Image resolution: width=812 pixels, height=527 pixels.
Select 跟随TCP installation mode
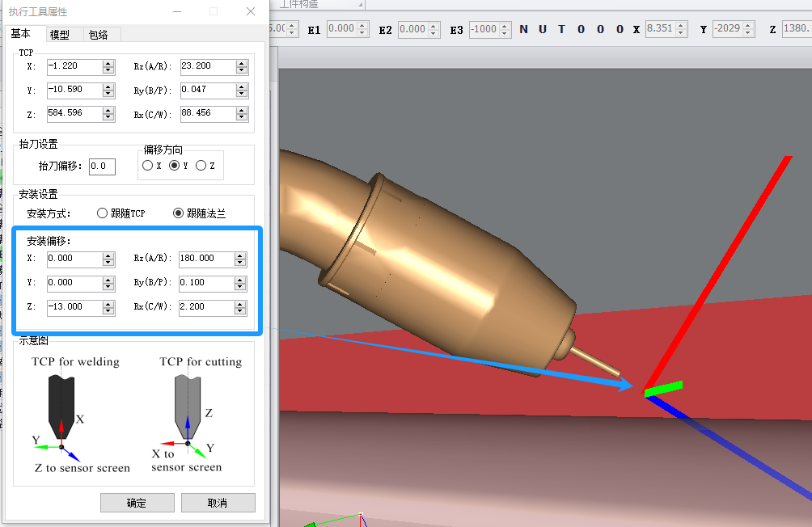102,213
